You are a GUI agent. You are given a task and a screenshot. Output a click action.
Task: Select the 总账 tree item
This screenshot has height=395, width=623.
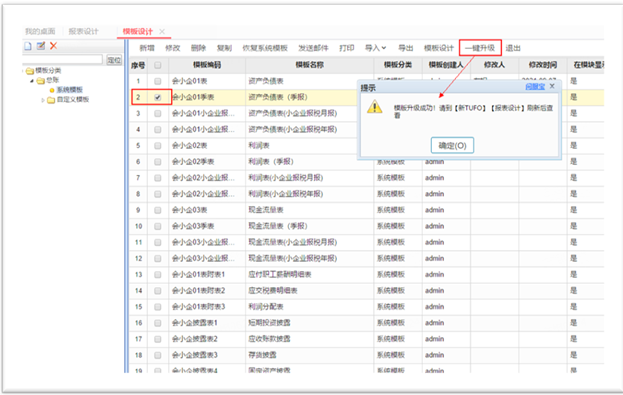[52, 80]
